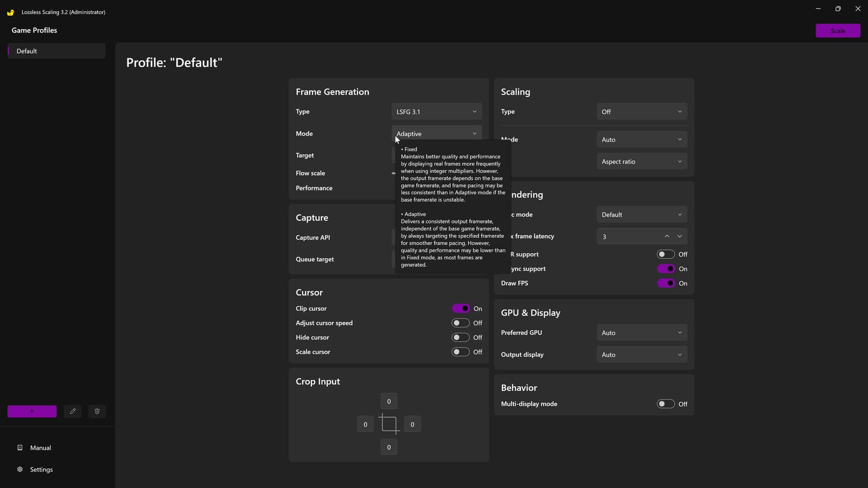Open the Frame Generation Type dropdown

point(437,112)
